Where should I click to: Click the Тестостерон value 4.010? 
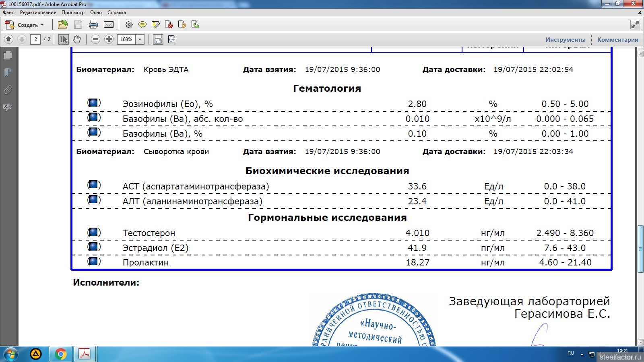click(417, 233)
